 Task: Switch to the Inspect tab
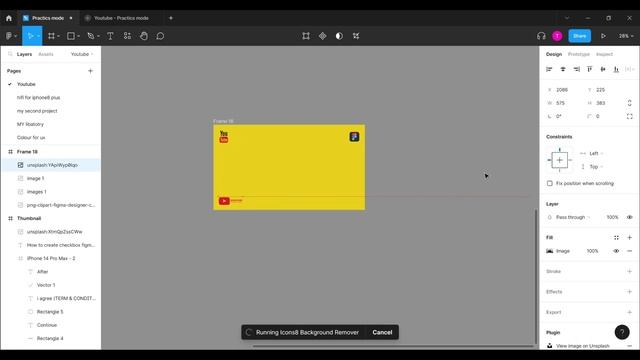[x=604, y=54]
